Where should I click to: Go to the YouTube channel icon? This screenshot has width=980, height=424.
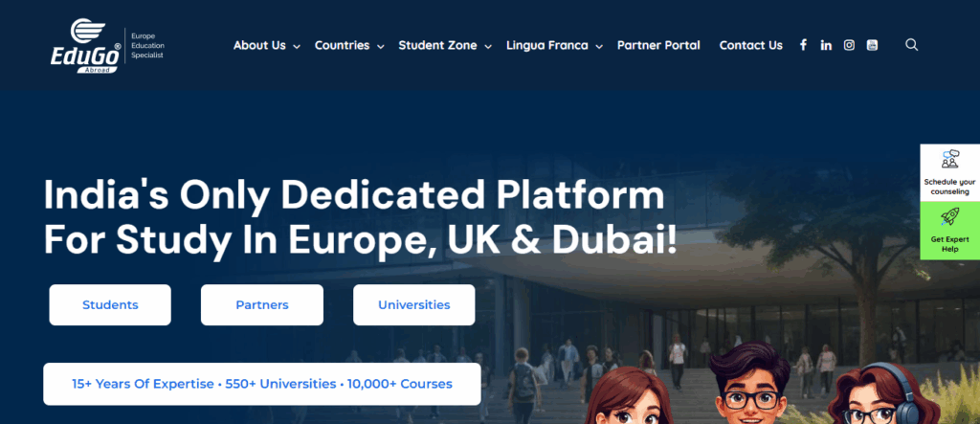872,45
